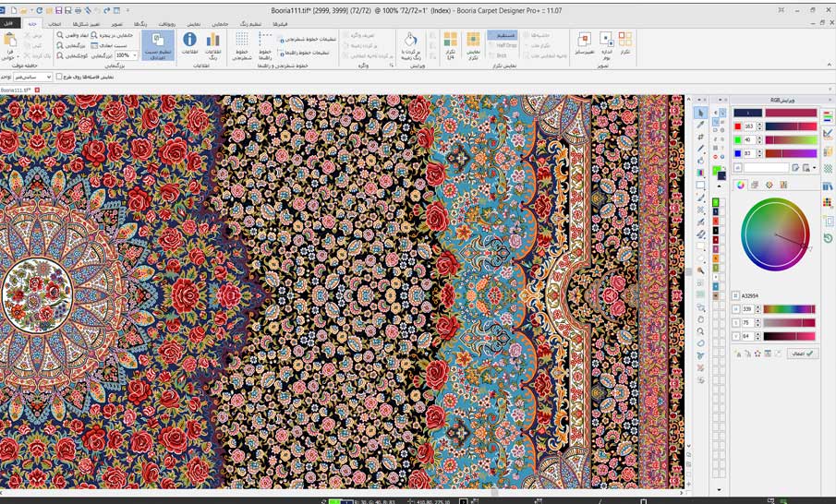Click the hue rainbow slider bar
The image size is (836, 504).
[x=789, y=309]
